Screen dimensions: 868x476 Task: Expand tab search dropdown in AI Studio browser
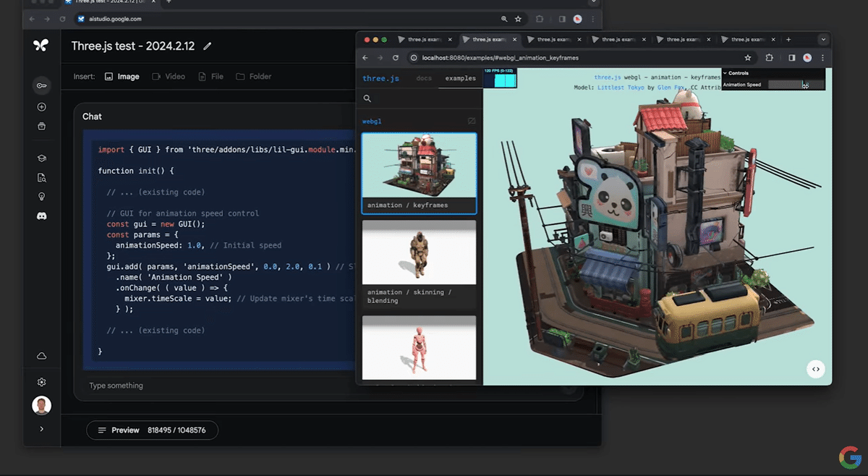point(594,2)
